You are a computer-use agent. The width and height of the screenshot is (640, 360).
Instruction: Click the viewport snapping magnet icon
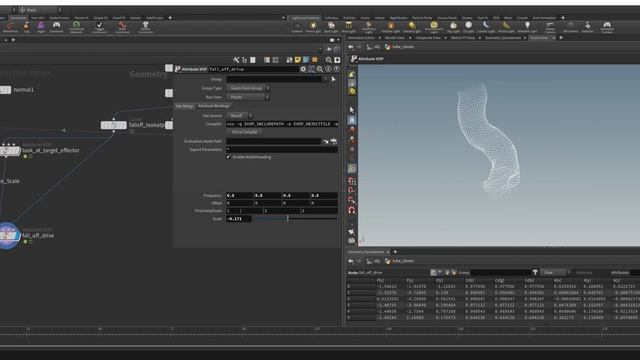[351, 210]
